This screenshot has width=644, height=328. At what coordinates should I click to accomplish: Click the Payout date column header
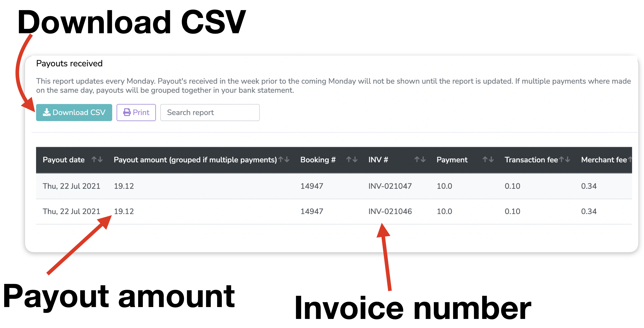tap(63, 160)
